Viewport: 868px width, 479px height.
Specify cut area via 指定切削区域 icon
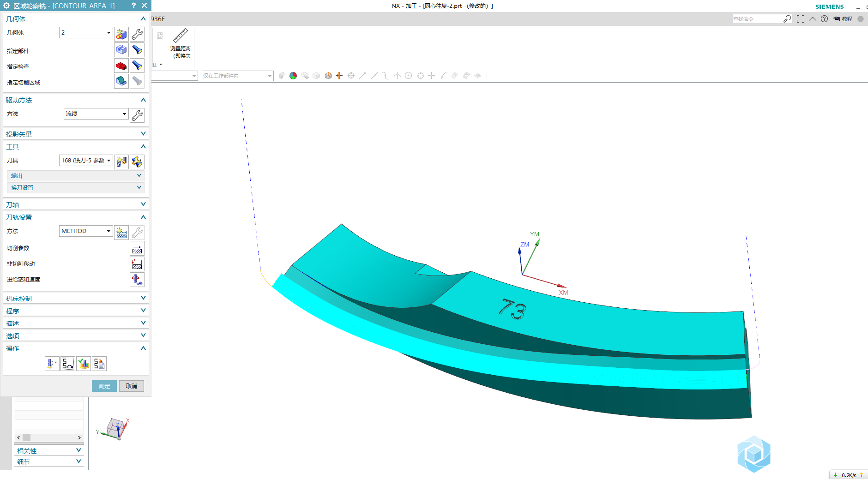click(x=121, y=81)
